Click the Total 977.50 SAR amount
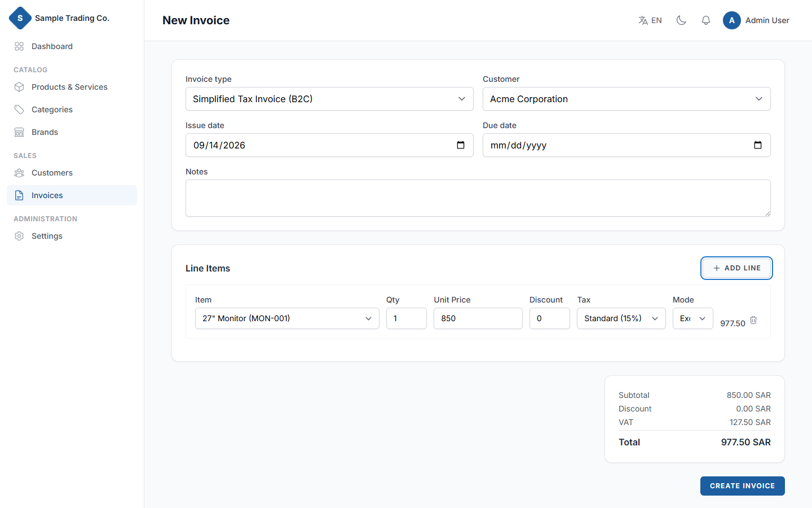812x508 pixels. tap(746, 443)
